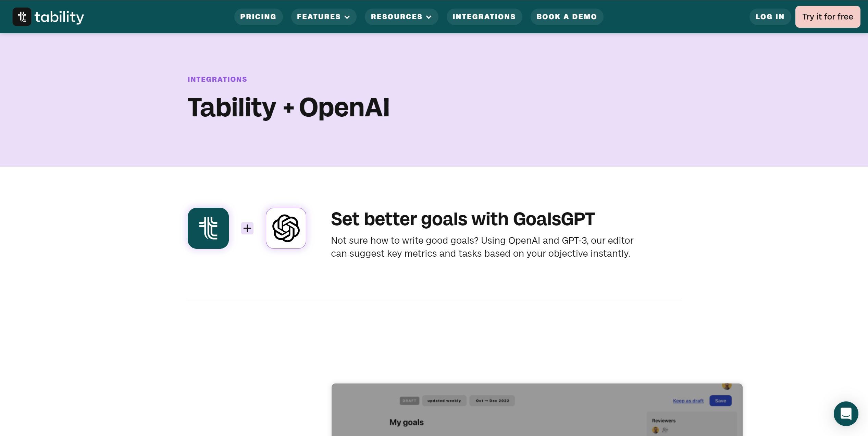Open the chat support bubble
Screen dimensions: 868x436
tap(846, 413)
